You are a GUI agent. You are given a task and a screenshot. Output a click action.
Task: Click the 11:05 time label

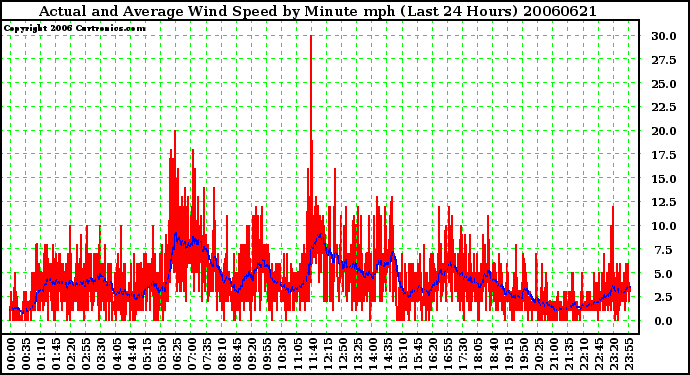[x=297, y=354]
